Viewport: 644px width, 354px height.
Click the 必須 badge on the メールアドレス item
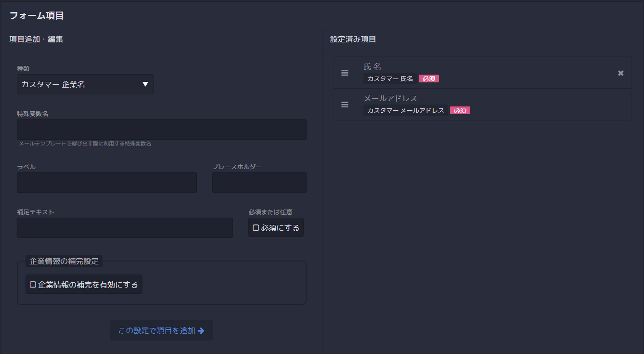(x=460, y=110)
